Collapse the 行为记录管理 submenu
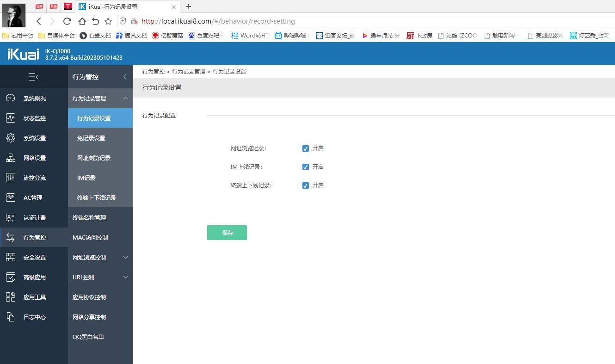The width and height of the screenshot is (615, 364). (100, 98)
